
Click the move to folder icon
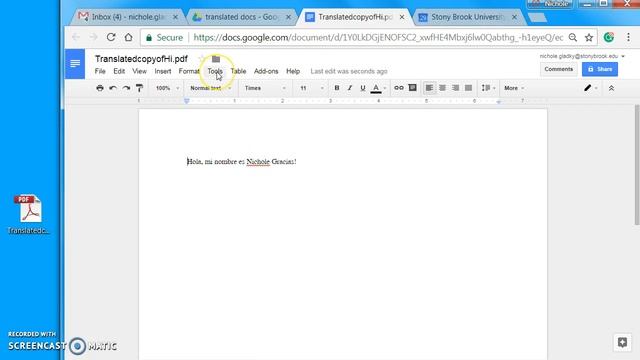216,59
